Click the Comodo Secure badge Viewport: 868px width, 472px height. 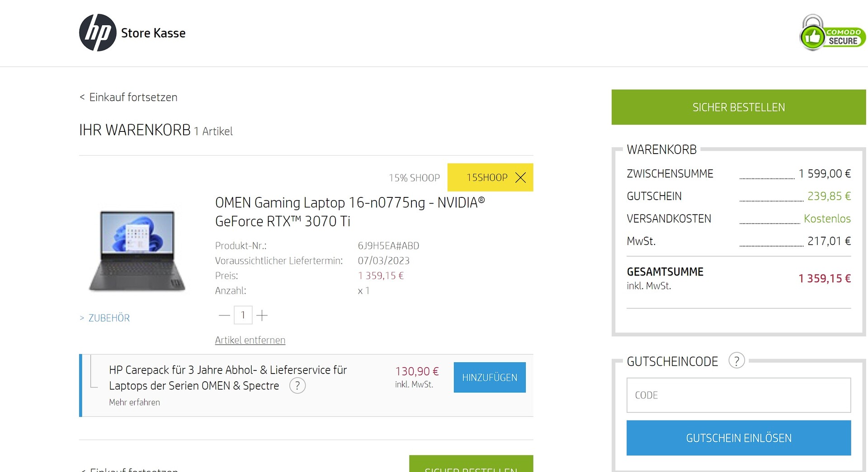coord(833,33)
